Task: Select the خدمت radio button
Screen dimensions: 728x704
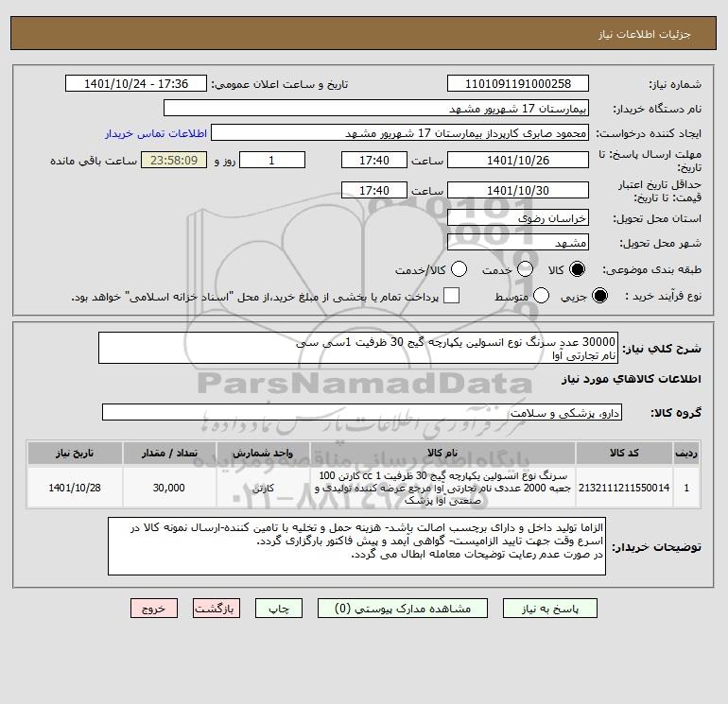Action: pos(525,269)
